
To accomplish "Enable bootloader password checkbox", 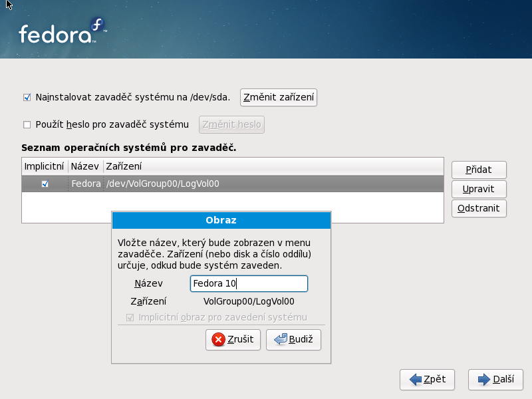I will coord(27,124).
